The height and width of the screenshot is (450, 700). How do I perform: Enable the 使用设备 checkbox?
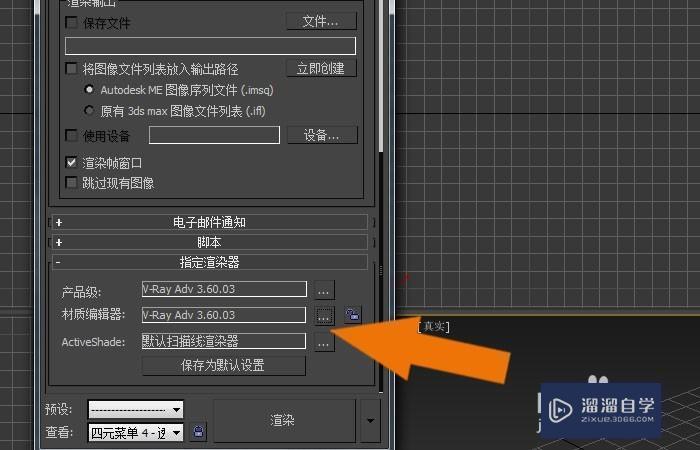tap(71, 135)
